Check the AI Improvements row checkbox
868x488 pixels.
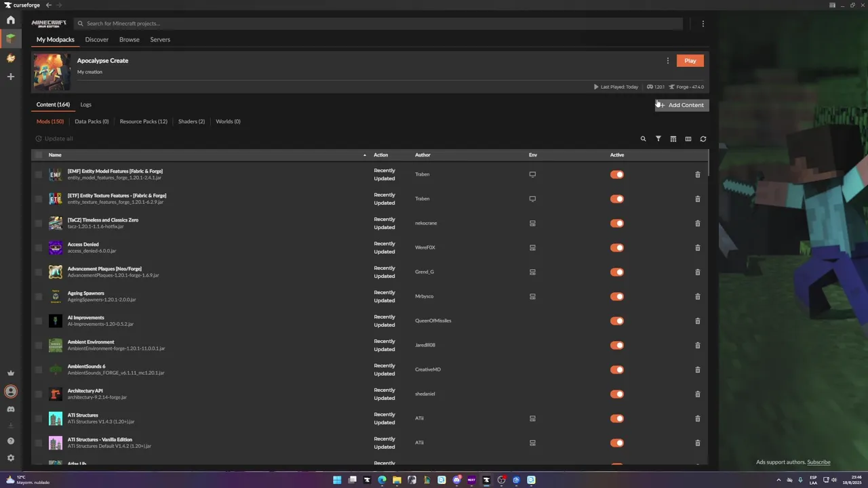pyautogui.click(x=39, y=321)
